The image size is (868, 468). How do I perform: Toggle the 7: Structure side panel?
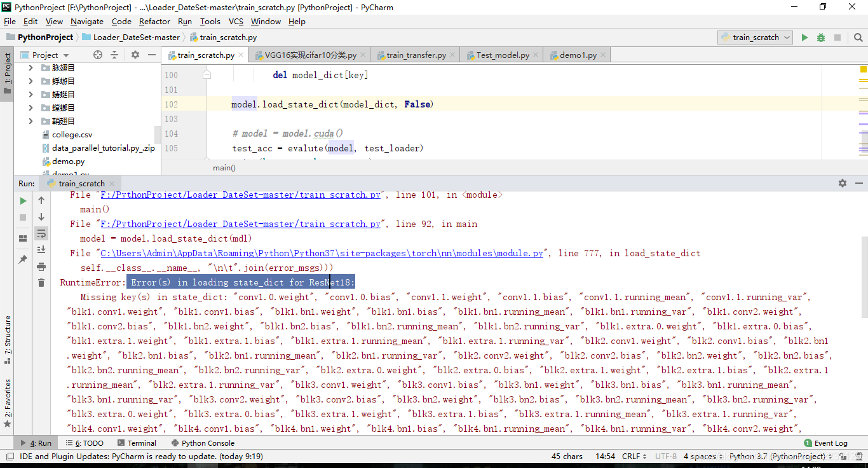(x=7, y=340)
